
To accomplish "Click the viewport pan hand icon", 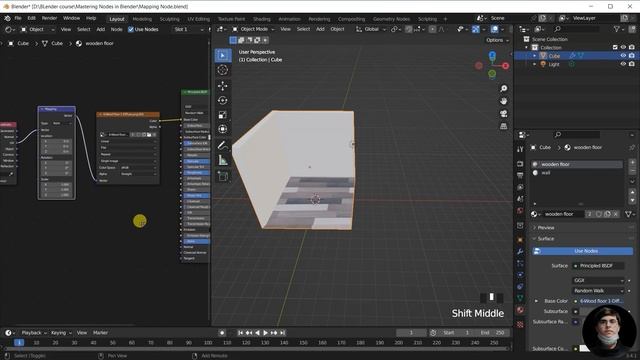I will tap(504, 101).
